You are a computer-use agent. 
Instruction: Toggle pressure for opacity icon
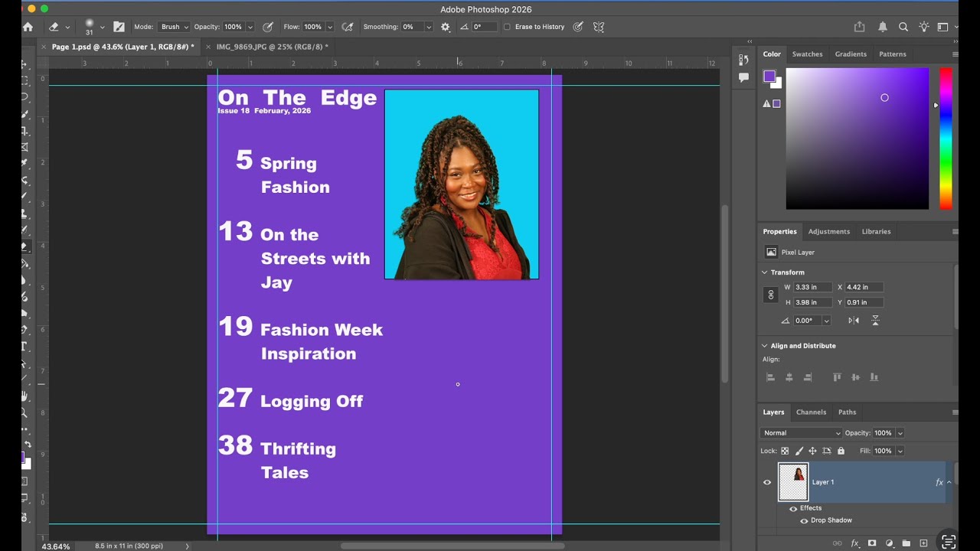(268, 27)
